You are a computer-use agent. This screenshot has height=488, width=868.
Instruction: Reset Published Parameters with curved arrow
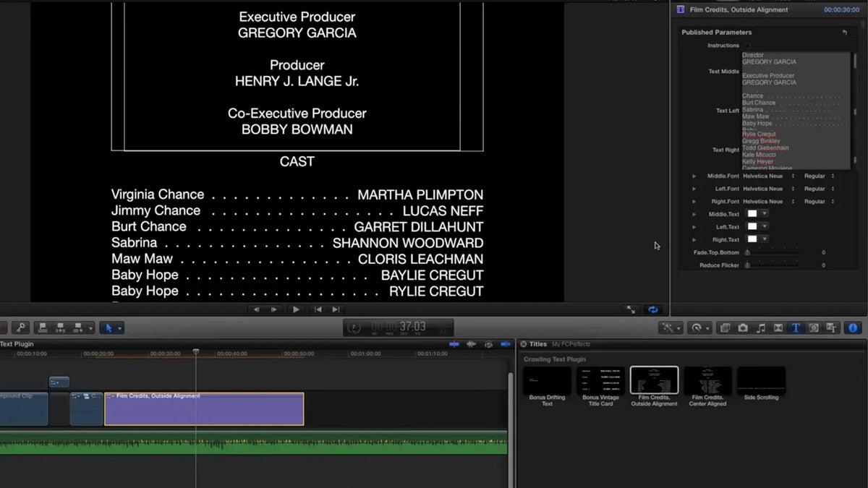pyautogui.click(x=844, y=33)
